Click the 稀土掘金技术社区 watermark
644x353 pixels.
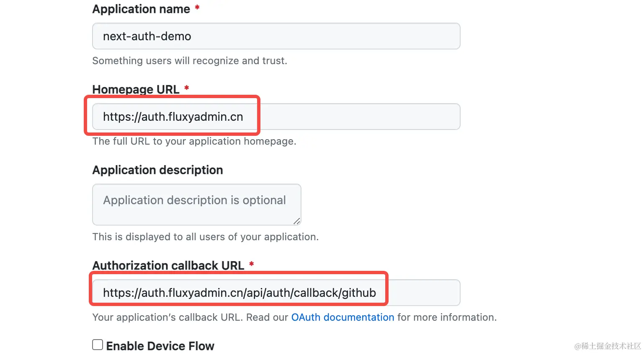coord(608,346)
